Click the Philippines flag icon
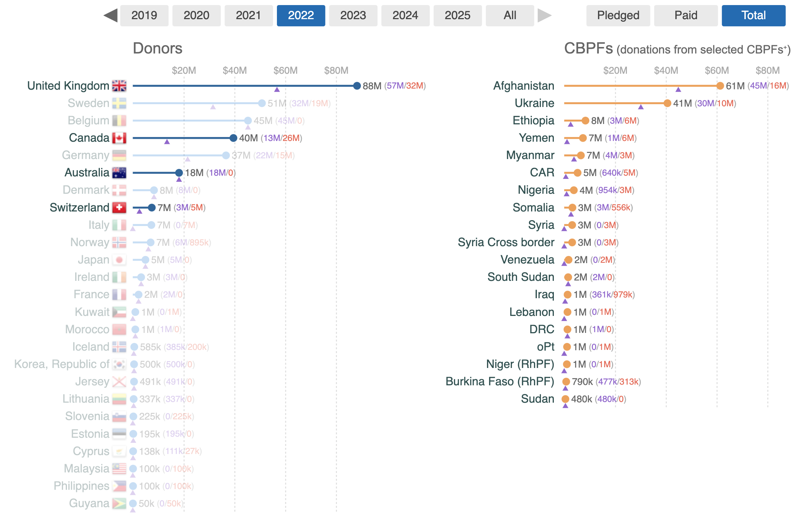This screenshot has width=812, height=514. click(119, 486)
